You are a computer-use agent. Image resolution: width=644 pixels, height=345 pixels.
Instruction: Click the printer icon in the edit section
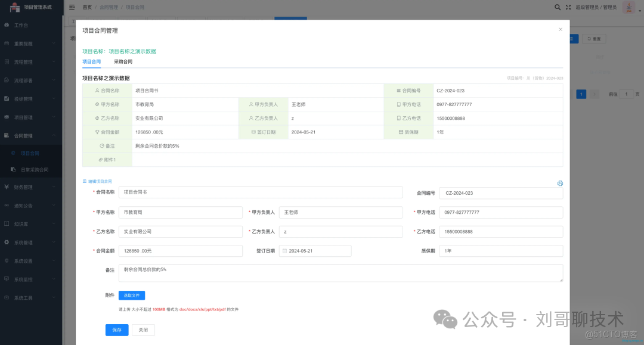559,184
